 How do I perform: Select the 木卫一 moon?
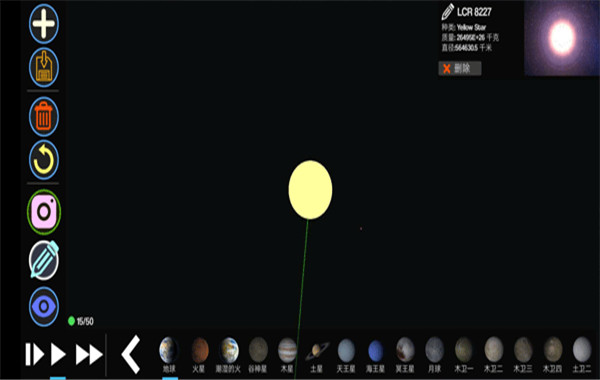click(x=464, y=355)
